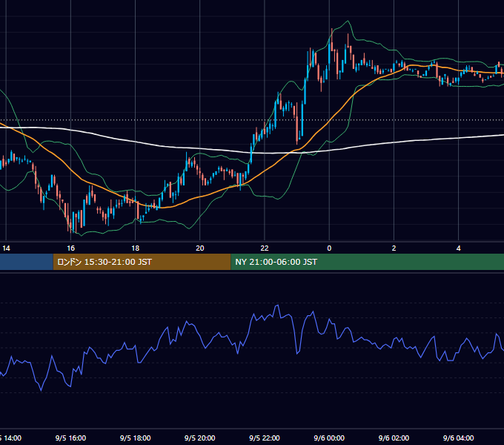Click hour label 4 on price chart axis
The height and width of the screenshot is (445, 504).
(x=458, y=248)
